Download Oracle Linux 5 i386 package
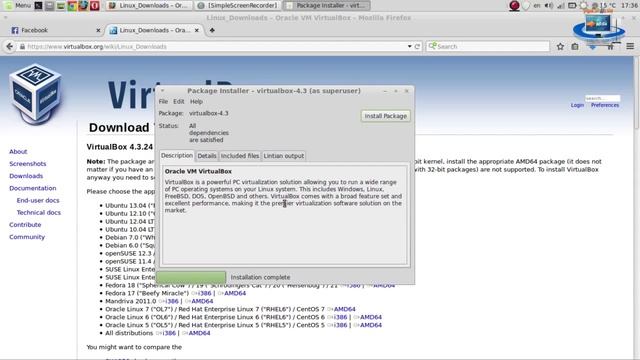The height and width of the screenshot is (360, 640). [x=340, y=325]
